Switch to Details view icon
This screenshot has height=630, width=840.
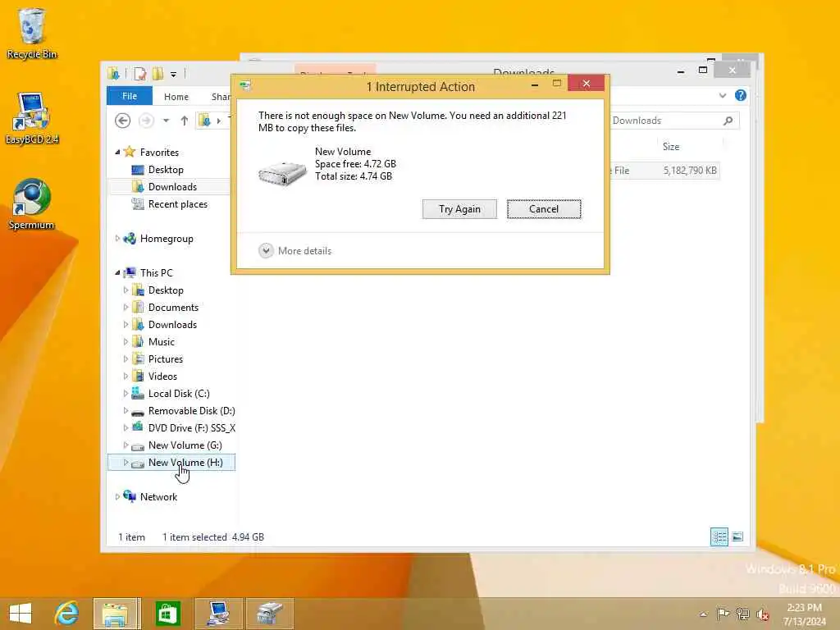coord(719,536)
